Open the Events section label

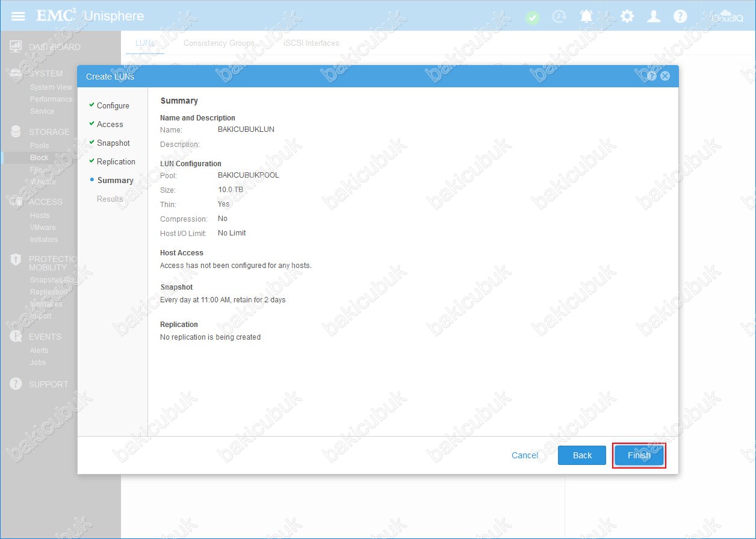coord(45,337)
